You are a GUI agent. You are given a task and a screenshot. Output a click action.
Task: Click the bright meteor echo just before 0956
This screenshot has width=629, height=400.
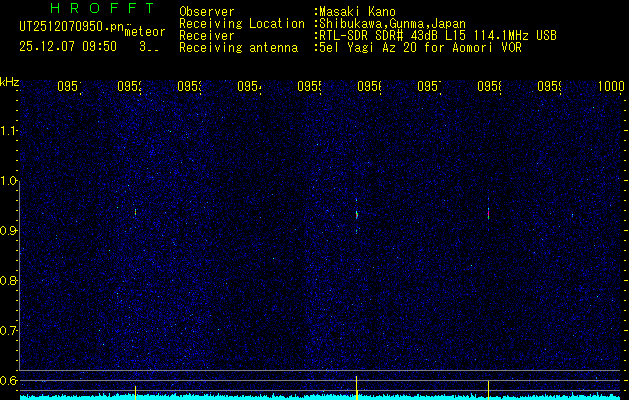356,215
